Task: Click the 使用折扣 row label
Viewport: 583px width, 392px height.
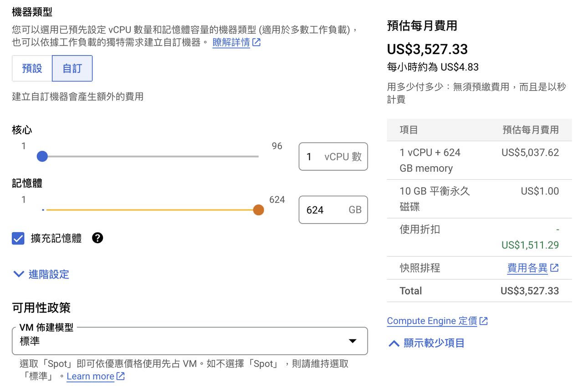Action: pyautogui.click(x=420, y=229)
